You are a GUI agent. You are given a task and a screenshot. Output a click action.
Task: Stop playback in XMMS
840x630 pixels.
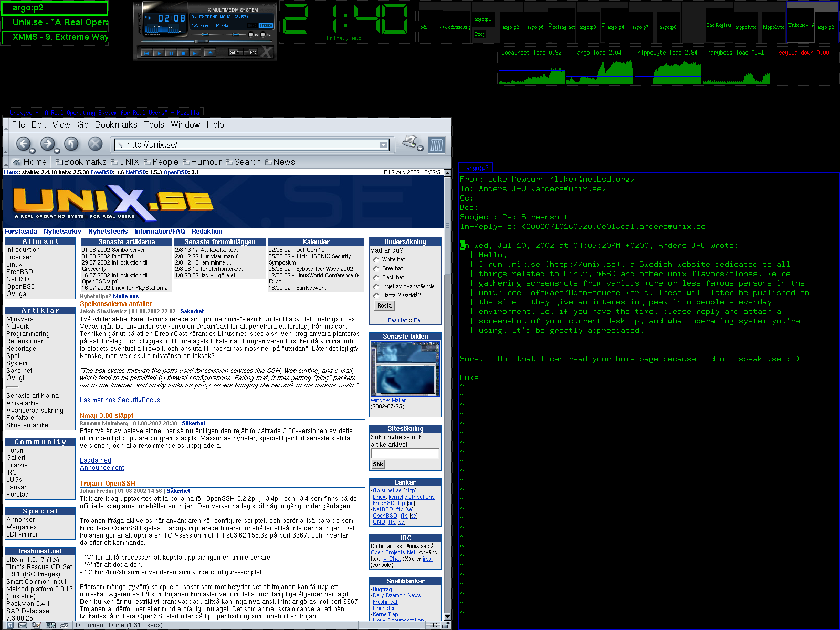(183, 52)
